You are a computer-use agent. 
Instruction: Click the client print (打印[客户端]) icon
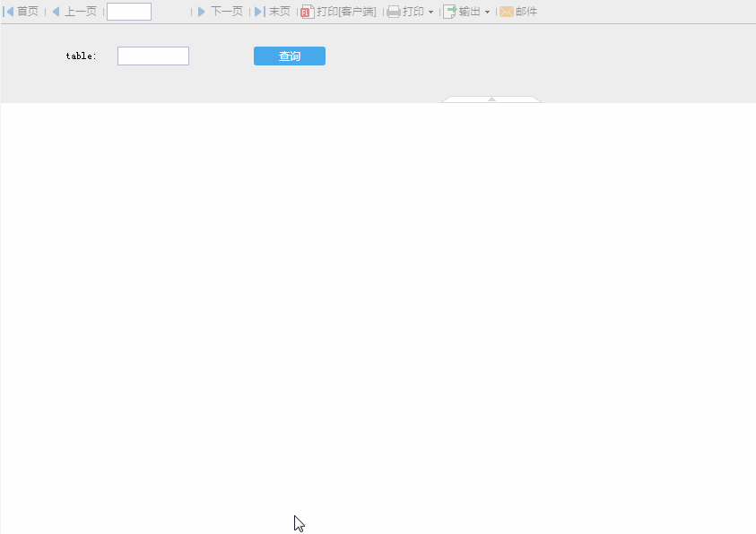click(x=308, y=12)
